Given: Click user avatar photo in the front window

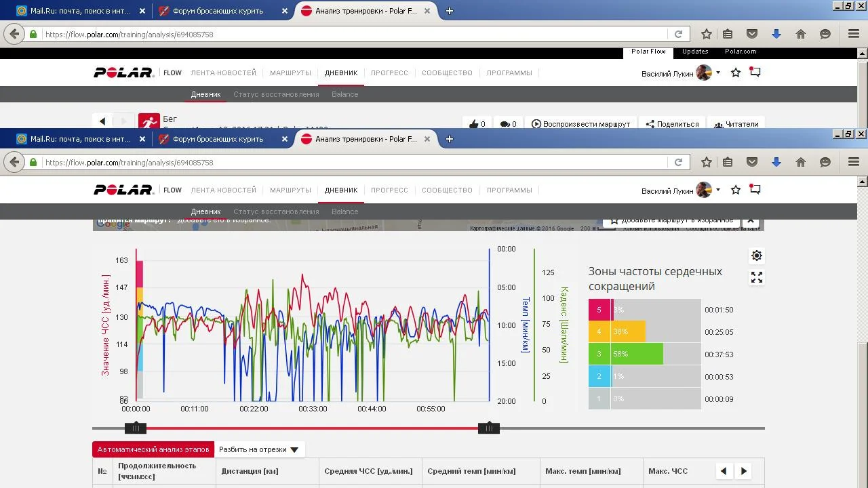Looking at the screenshot, I should point(704,190).
